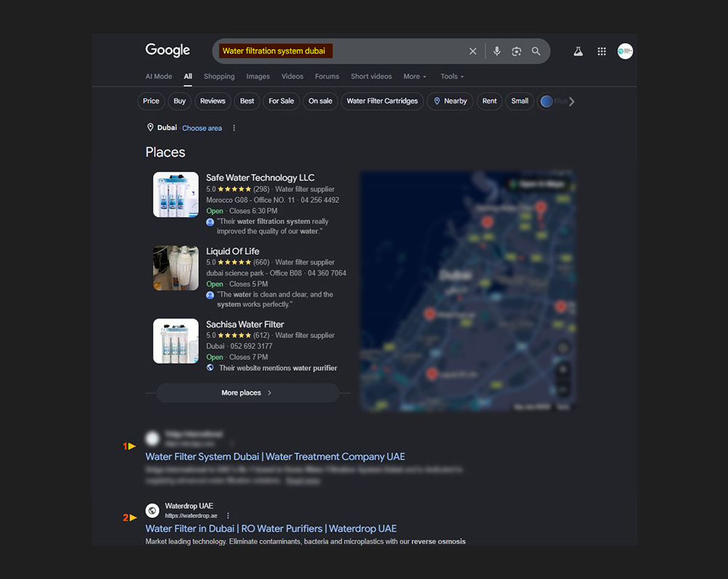
Task: Open Google Lens image search icon
Action: [x=516, y=51]
